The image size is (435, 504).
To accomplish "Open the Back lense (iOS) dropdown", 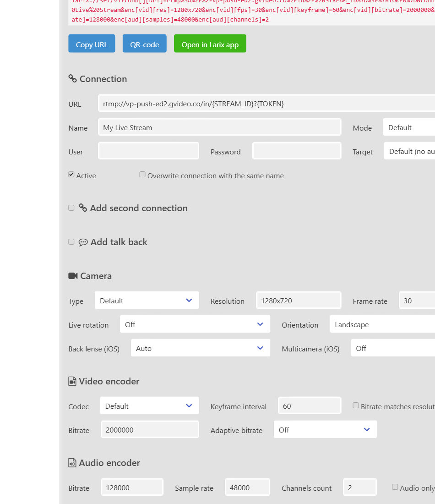I will point(201,348).
